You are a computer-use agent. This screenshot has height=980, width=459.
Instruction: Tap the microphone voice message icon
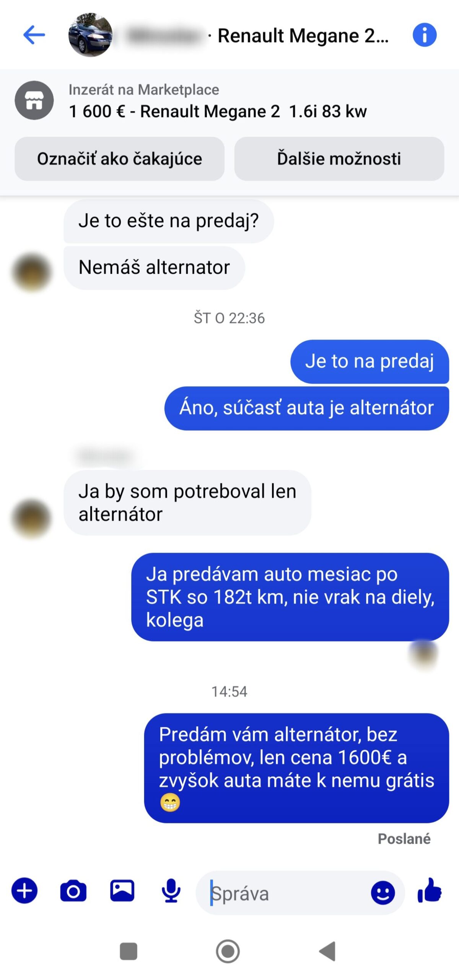click(171, 890)
